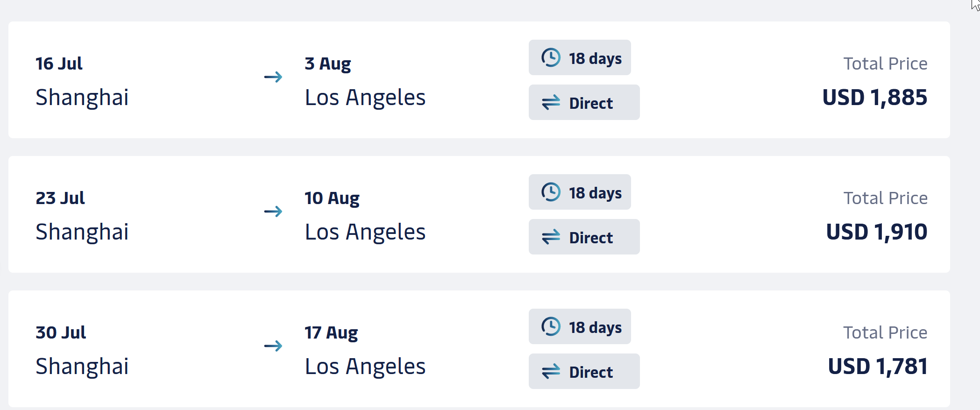The image size is (980, 410).
Task: Select the USD 1,885 total price
Action: (x=874, y=98)
